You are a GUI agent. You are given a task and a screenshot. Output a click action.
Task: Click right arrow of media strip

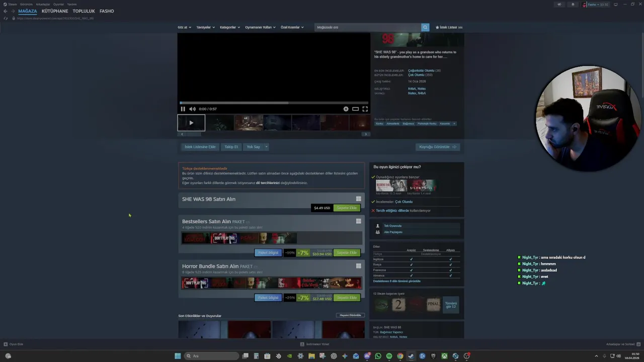coord(366,134)
